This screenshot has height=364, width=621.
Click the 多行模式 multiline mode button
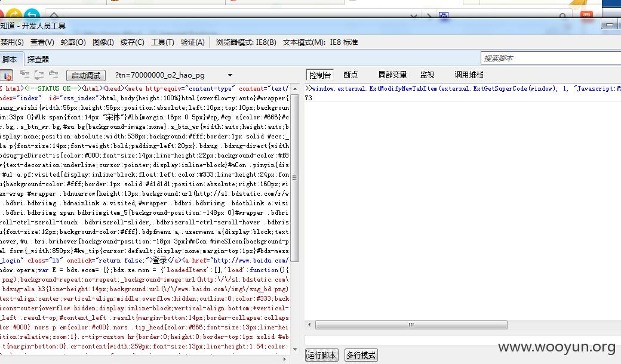coord(361,355)
